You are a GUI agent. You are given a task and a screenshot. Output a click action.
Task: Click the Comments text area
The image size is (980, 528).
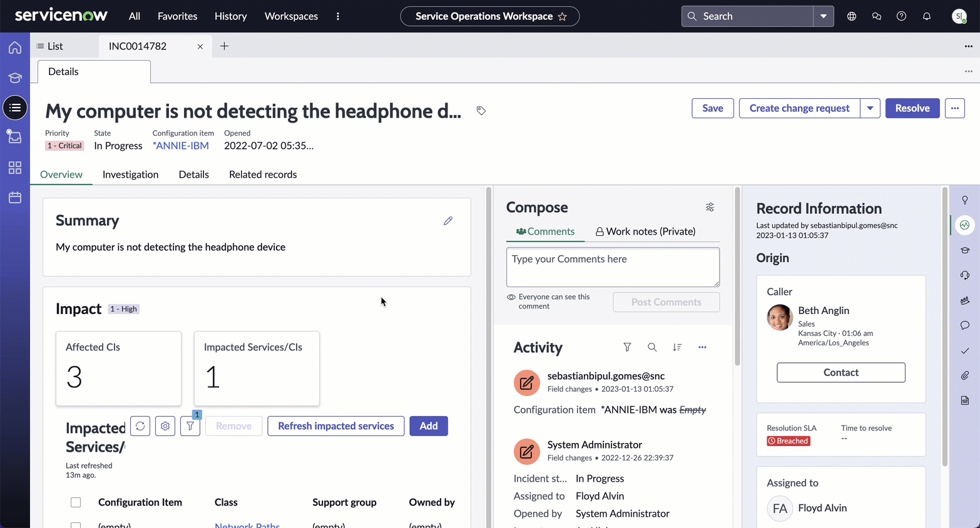click(x=613, y=267)
